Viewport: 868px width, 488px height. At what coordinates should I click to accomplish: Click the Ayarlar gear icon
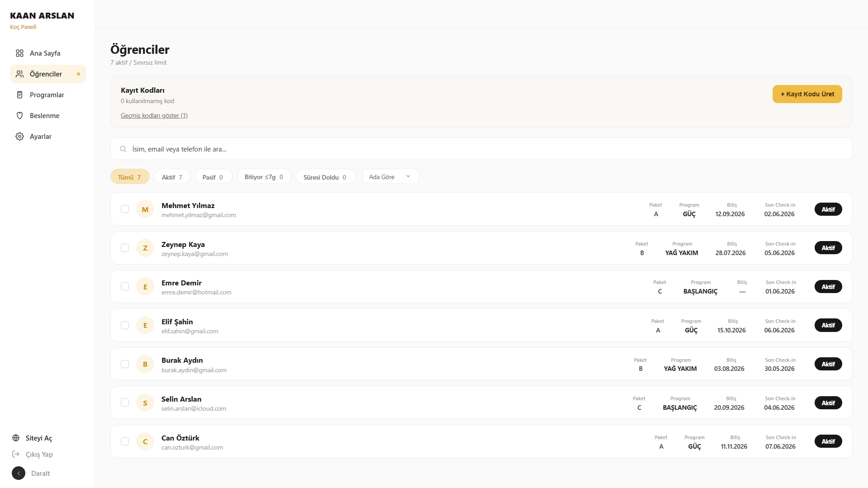tap(19, 137)
